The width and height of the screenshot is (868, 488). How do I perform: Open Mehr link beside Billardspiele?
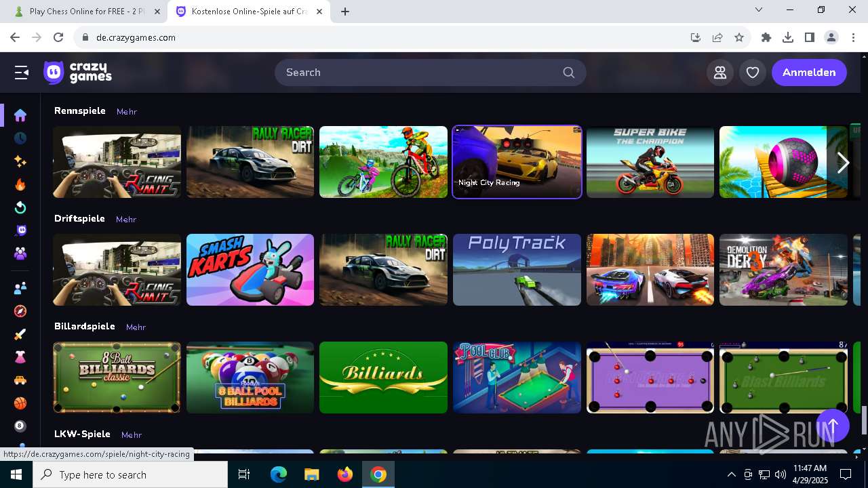(x=136, y=327)
